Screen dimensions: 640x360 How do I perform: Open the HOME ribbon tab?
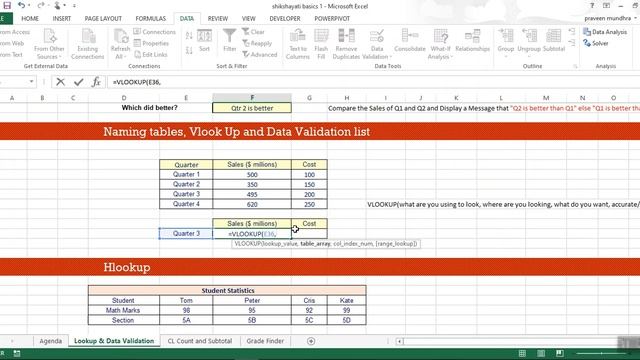30,18
